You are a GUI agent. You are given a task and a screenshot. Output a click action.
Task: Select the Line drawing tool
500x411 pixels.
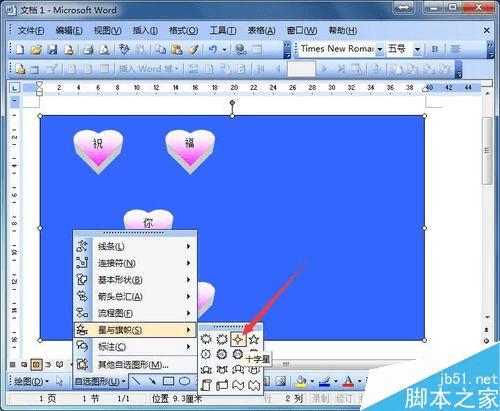136,381
